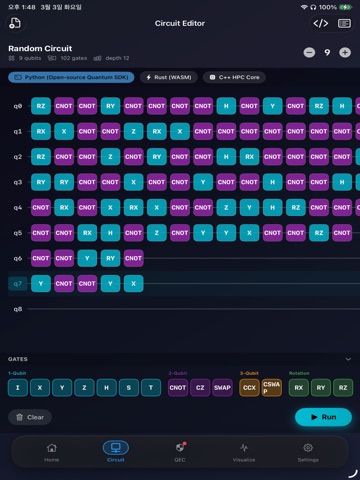Screen dimensions: 360x480
Task: Pick the RX rotation gate from palette
Action: (299, 388)
